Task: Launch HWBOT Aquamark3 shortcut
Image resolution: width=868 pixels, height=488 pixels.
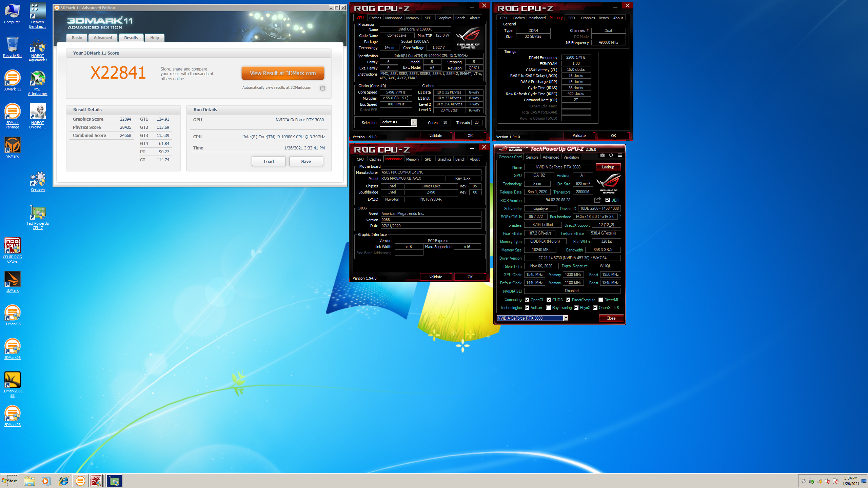Action: tap(38, 49)
